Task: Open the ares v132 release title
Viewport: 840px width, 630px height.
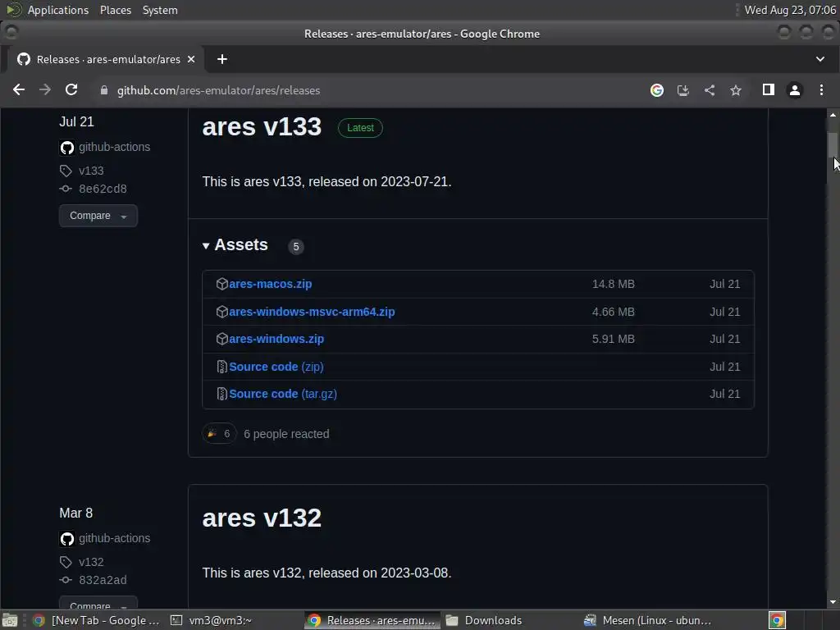Action: 262,518
